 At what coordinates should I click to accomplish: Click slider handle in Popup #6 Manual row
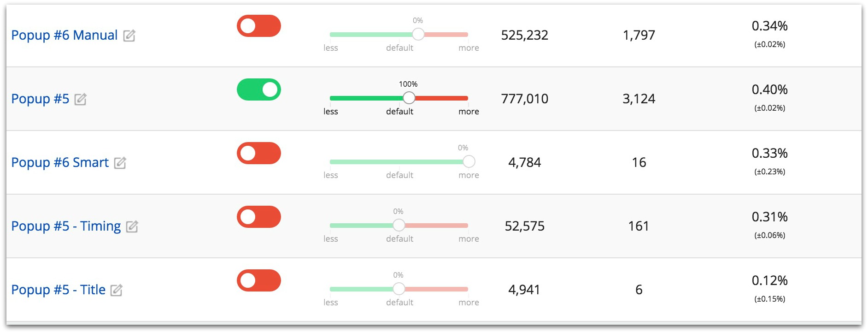[x=418, y=34]
